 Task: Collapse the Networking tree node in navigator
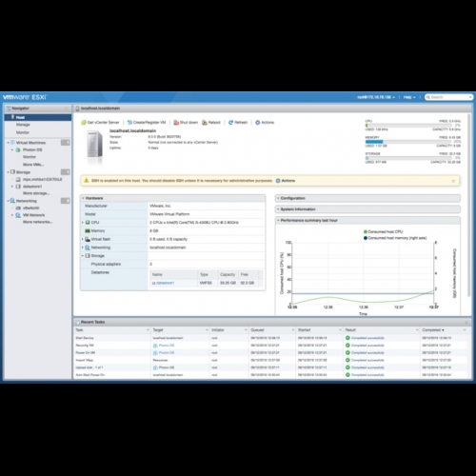pyautogui.click(x=8, y=201)
